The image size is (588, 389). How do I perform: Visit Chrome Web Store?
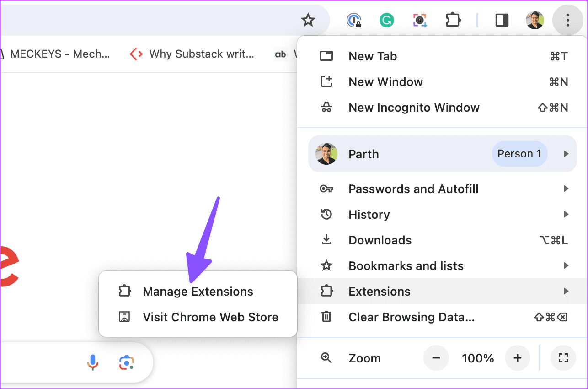[210, 317]
